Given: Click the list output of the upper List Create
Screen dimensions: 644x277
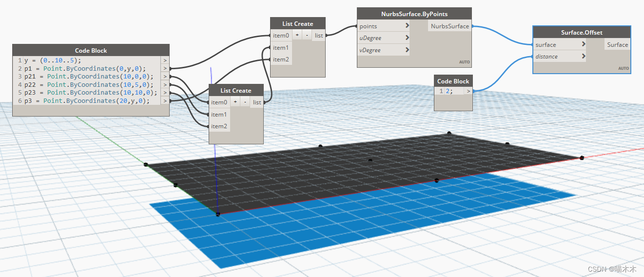Looking at the screenshot, I should pyautogui.click(x=319, y=36).
